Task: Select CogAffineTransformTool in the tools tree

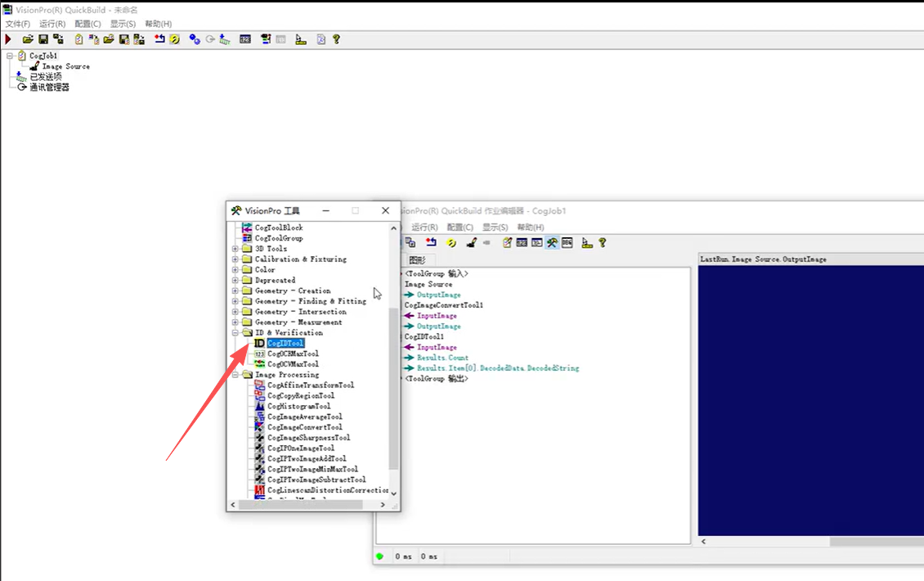Action: (311, 385)
